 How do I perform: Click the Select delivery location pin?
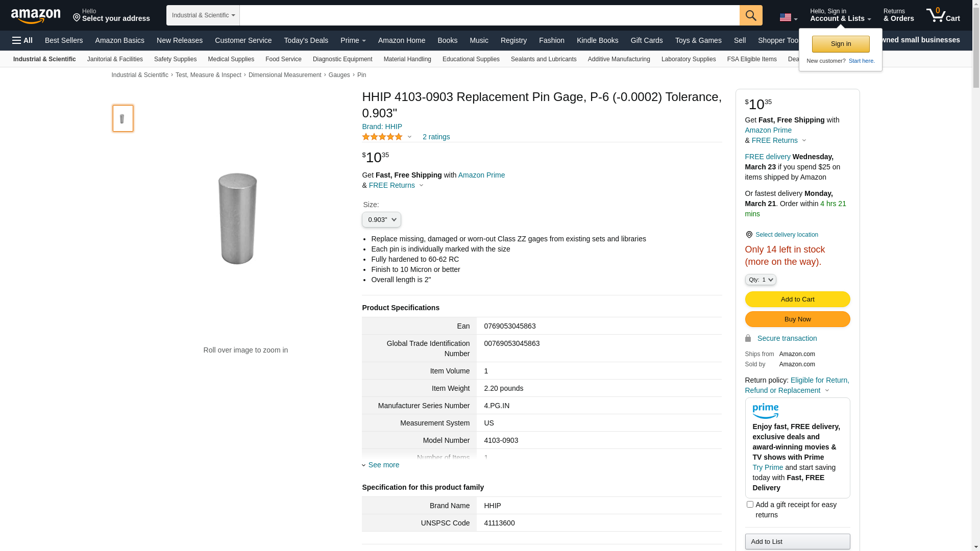pos(749,235)
